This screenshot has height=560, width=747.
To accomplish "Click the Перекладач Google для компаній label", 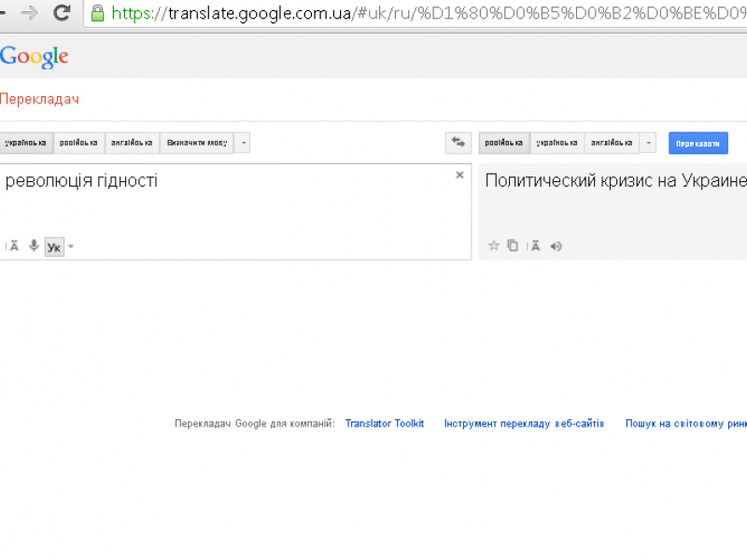I will click(255, 424).
